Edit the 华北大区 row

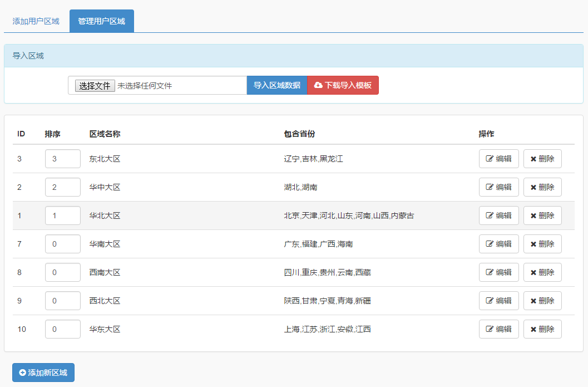pyautogui.click(x=499, y=215)
